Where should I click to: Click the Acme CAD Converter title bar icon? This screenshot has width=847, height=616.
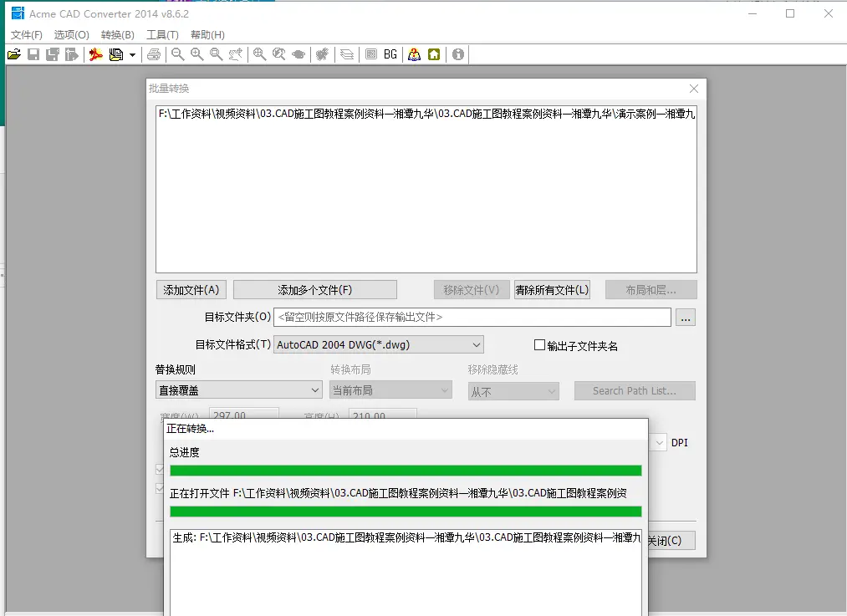point(18,13)
